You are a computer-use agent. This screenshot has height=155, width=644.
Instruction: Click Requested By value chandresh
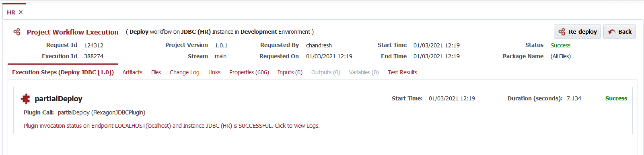319,45
